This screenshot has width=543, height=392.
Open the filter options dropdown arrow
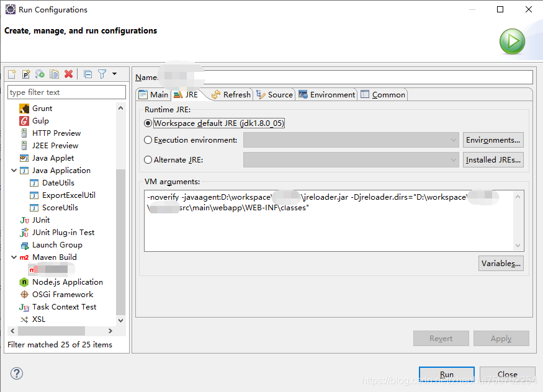click(x=115, y=74)
